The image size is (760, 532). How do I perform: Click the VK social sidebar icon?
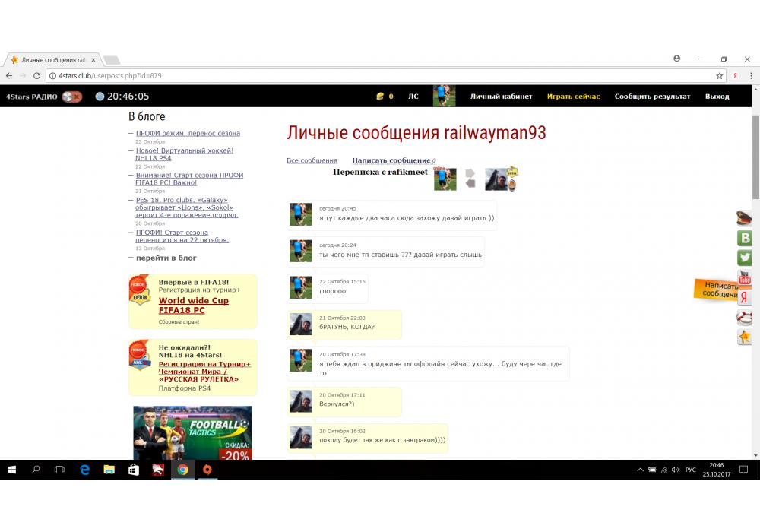click(745, 238)
